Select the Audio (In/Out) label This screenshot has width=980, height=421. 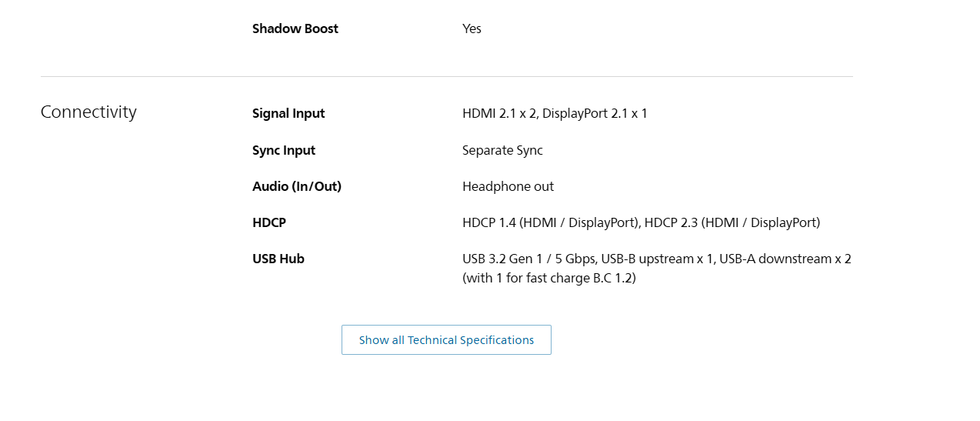(297, 186)
